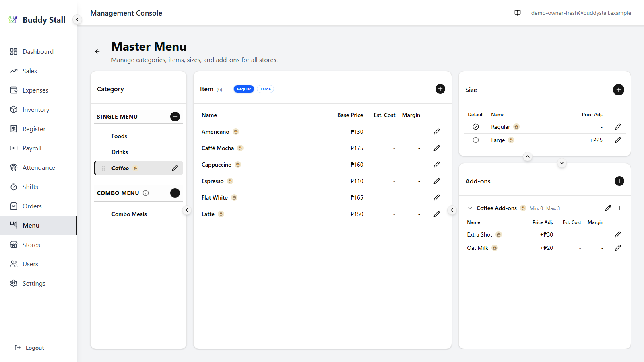Add an option to Coffee Add-ons

619,208
